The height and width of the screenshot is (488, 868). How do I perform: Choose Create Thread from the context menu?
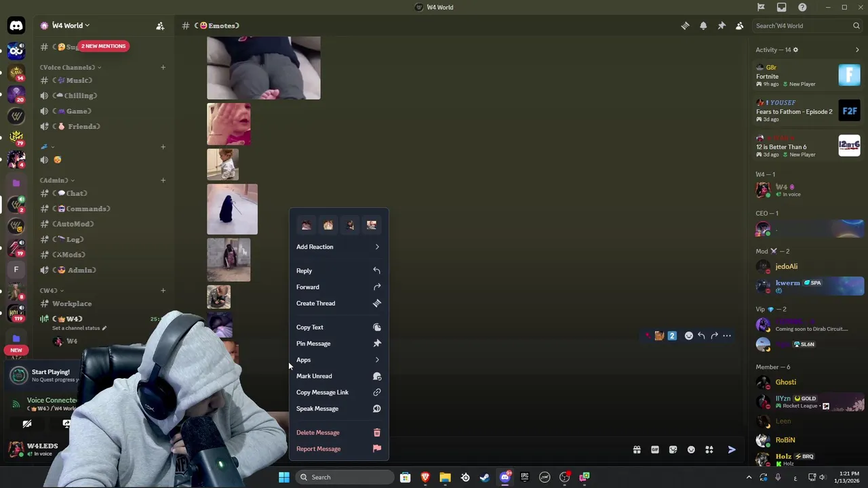tap(338, 303)
